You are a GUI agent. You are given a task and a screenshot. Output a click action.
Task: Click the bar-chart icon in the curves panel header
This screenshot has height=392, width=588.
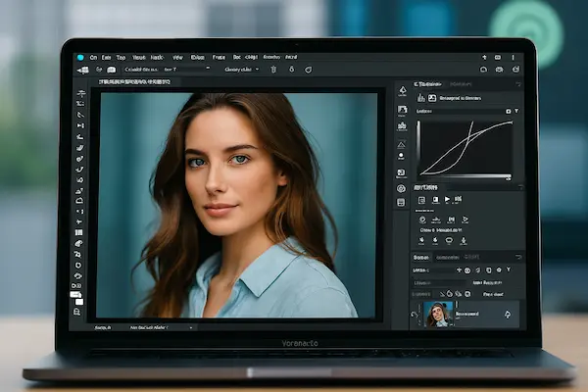421,98
